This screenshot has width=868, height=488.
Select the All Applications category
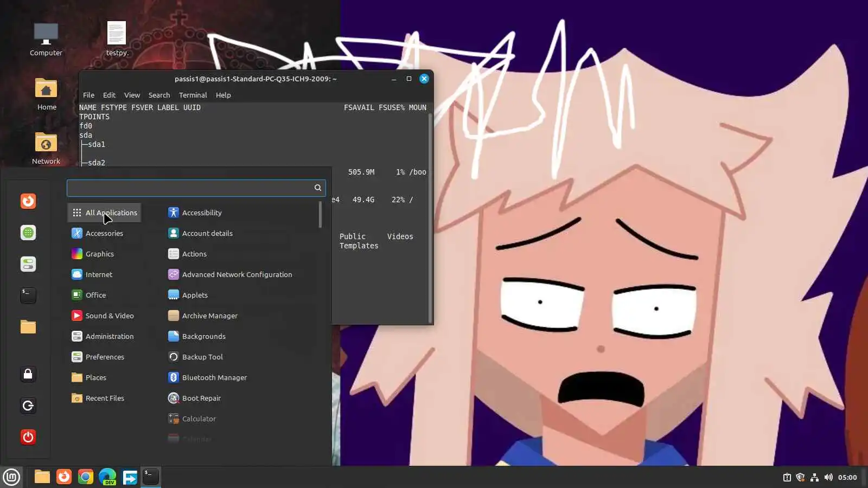(104, 213)
